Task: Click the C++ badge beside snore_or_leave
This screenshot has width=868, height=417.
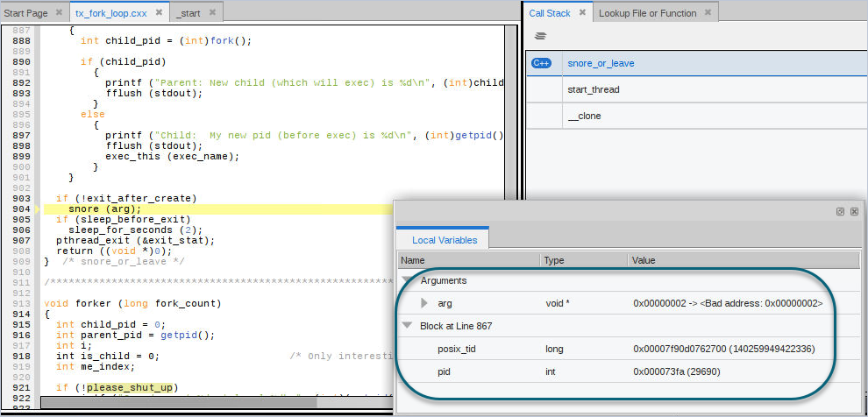Action: [x=542, y=63]
